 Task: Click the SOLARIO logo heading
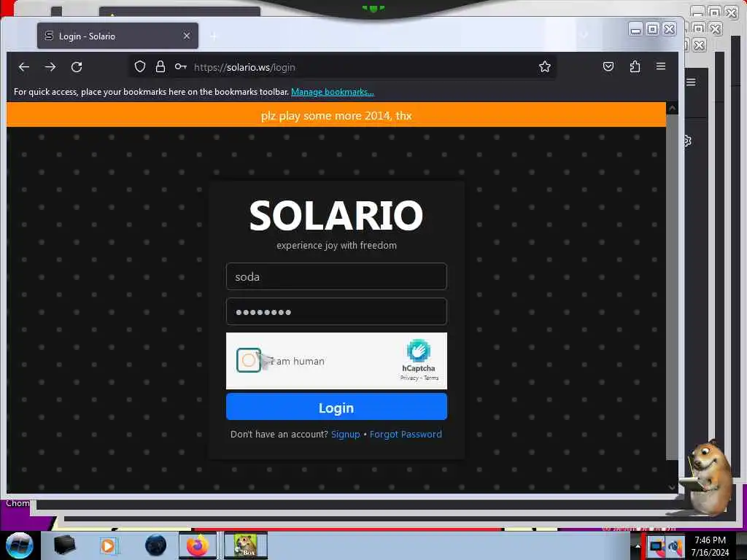click(336, 216)
